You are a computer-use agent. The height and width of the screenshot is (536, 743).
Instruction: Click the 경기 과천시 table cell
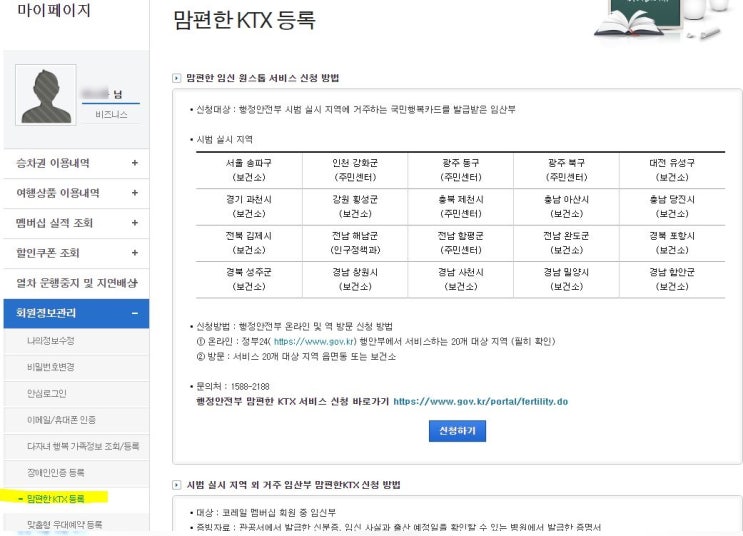(x=249, y=207)
